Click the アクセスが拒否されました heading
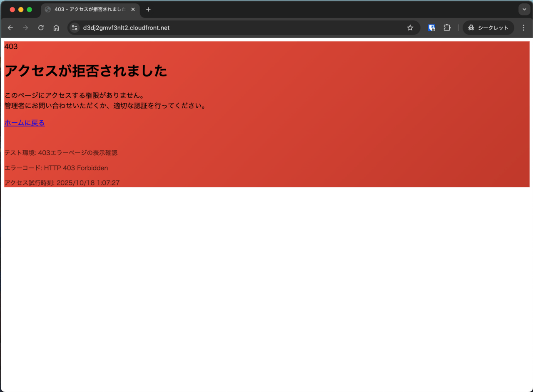 86,71
